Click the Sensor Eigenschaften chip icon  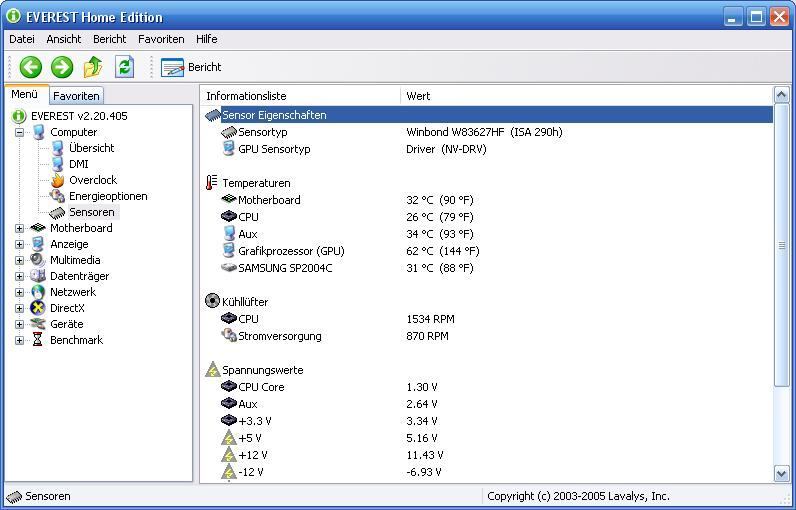[x=213, y=116]
